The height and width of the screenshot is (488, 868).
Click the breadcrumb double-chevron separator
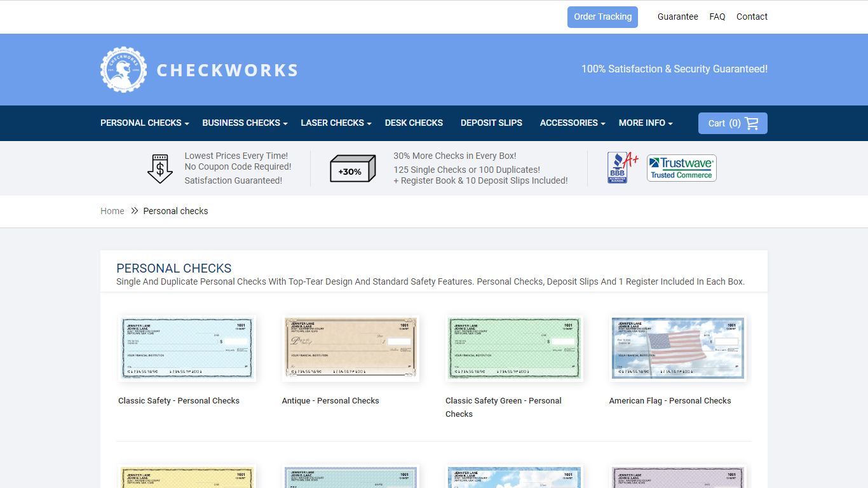(134, 211)
